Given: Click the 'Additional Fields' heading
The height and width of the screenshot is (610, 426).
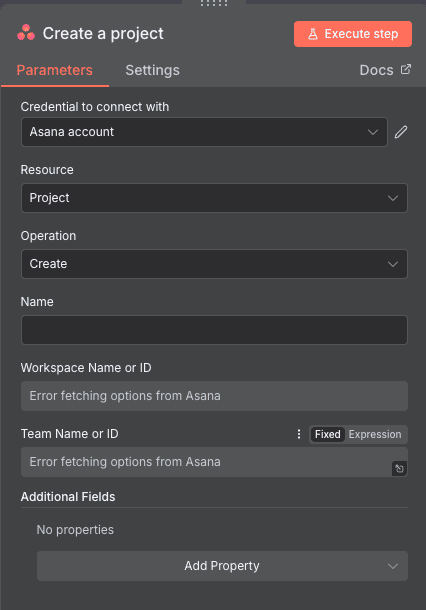Looking at the screenshot, I should 68,497.
